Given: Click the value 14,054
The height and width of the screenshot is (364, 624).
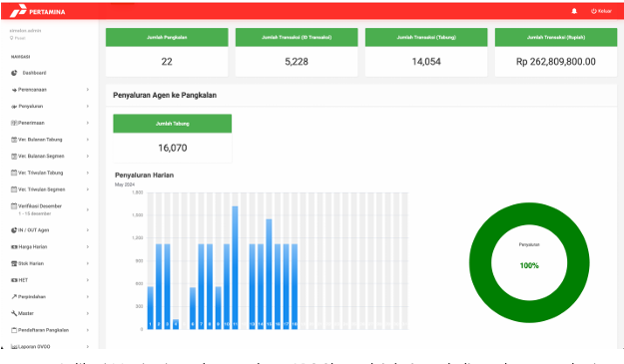Looking at the screenshot, I should (x=426, y=62).
